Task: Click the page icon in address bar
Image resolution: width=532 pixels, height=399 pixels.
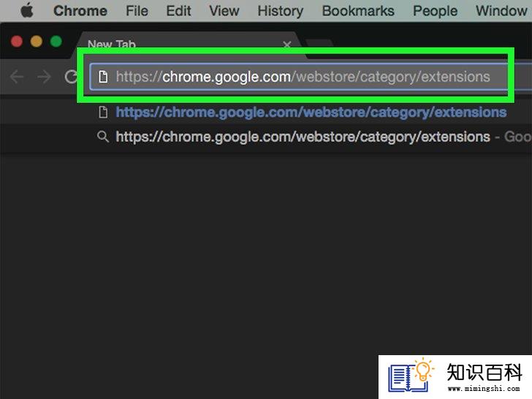Action: (103, 77)
